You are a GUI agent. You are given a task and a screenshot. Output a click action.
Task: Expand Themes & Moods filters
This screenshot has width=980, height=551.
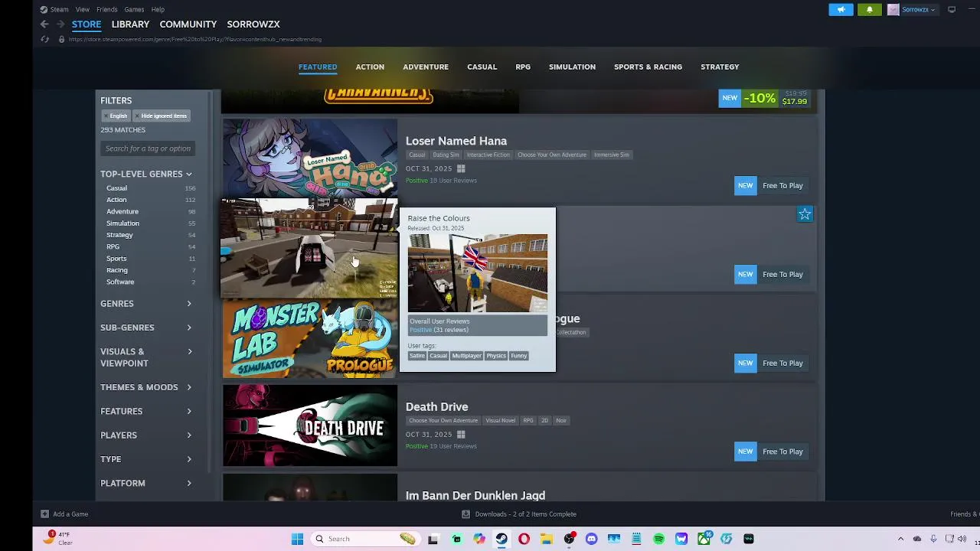pyautogui.click(x=146, y=387)
